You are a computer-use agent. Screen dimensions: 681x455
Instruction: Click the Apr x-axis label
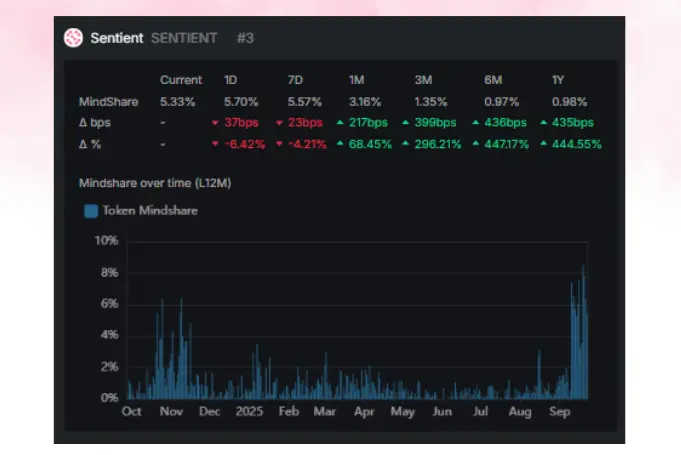point(364,411)
